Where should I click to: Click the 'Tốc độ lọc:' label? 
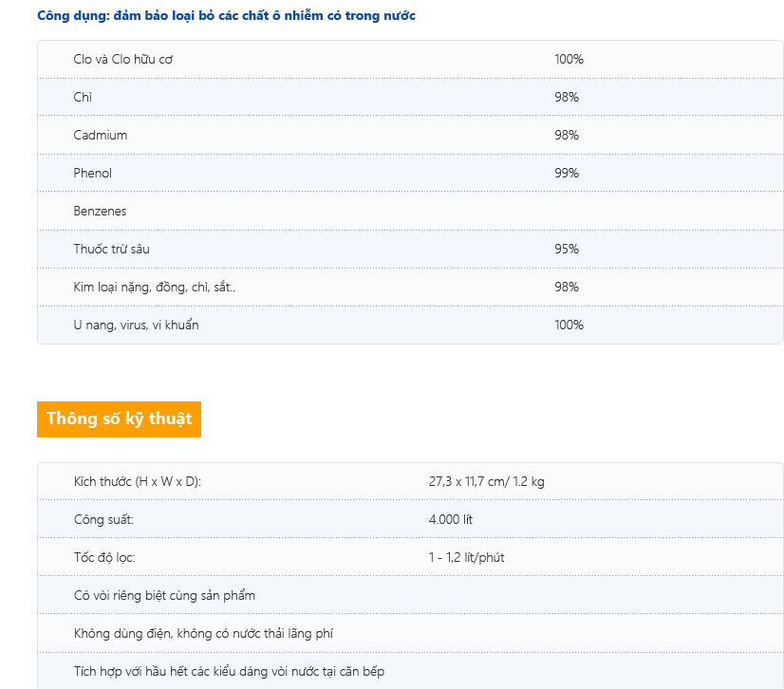pyautogui.click(x=104, y=557)
